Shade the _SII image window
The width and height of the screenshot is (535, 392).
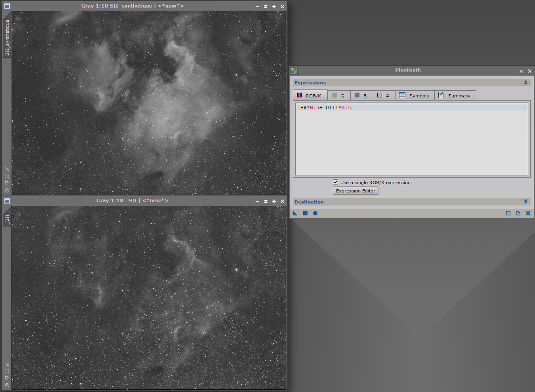tap(266, 201)
